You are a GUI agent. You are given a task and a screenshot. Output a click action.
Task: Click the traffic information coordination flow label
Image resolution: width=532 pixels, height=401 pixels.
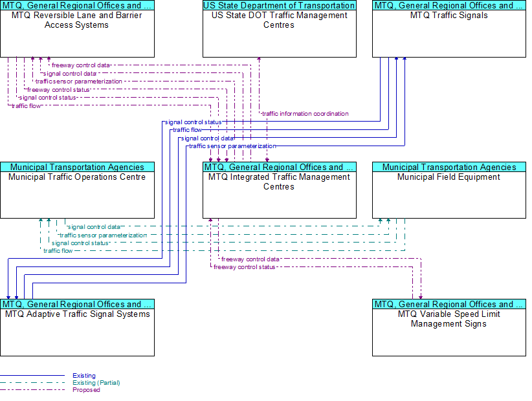pyautogui.click(x=305, y=114)
